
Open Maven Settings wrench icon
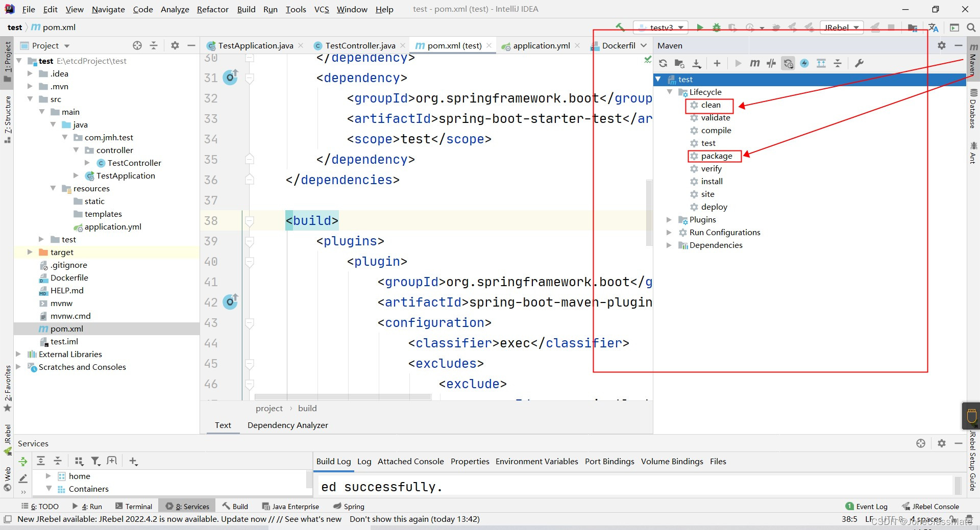pyautogui.click(x=859, y=63)
